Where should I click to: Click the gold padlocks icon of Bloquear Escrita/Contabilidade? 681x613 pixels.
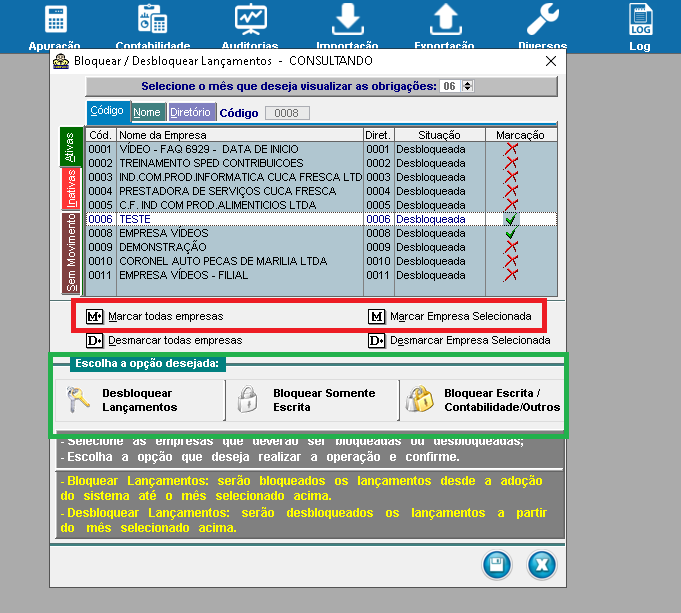[420, 399]
